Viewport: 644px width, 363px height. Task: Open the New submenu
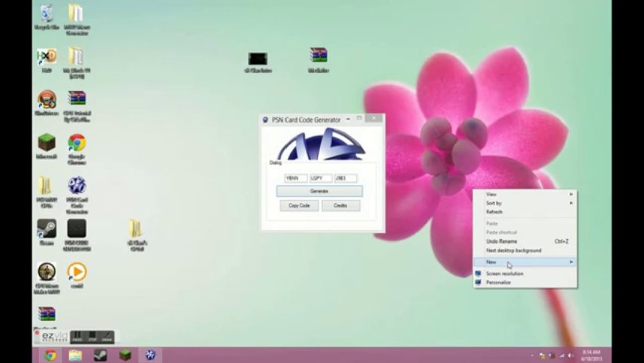pos(525,262)
